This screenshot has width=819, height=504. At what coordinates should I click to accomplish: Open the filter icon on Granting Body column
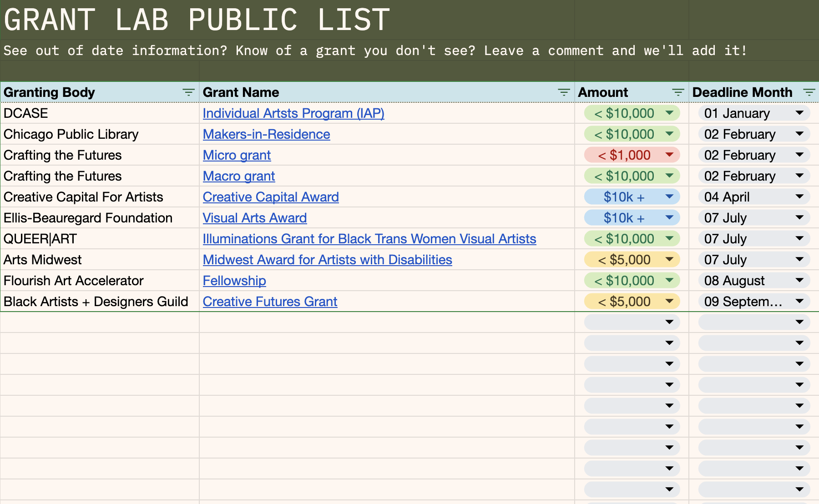click(x=189, y=92)
